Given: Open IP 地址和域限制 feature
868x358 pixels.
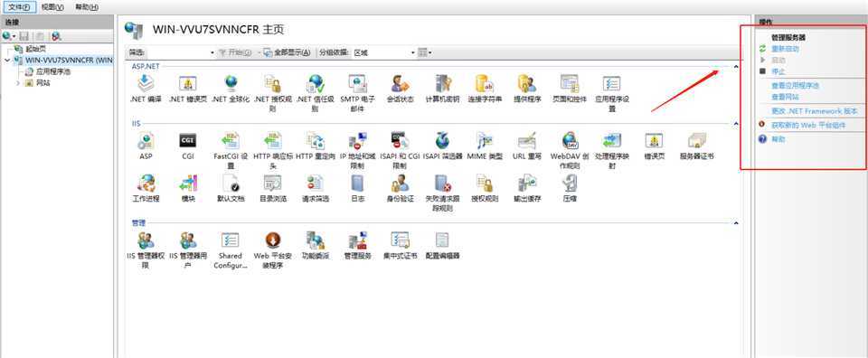Looking at the screenshot, I should (x=357, y=150).
